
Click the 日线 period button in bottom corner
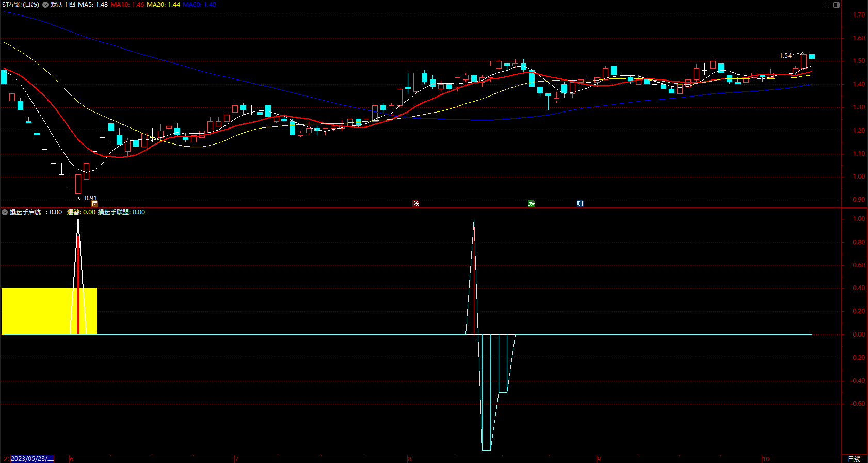point(855,459)
